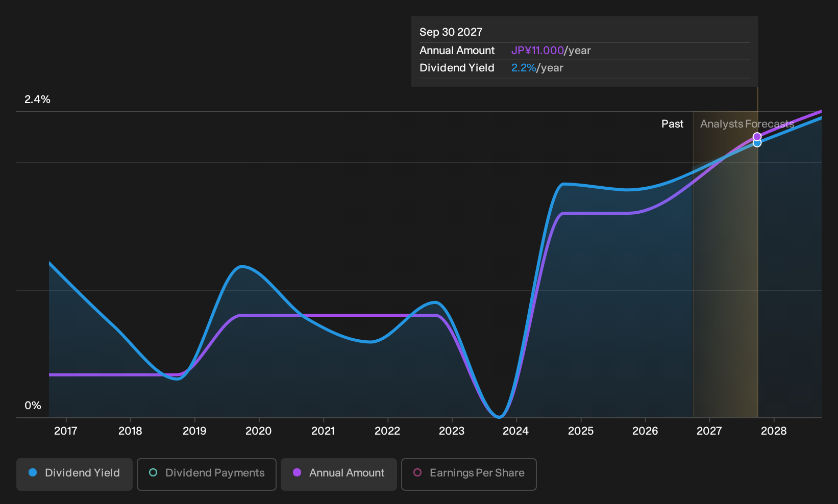Click the 2025 x-axis label
This screenshot has width=838, height=504.
coord(581,431)
